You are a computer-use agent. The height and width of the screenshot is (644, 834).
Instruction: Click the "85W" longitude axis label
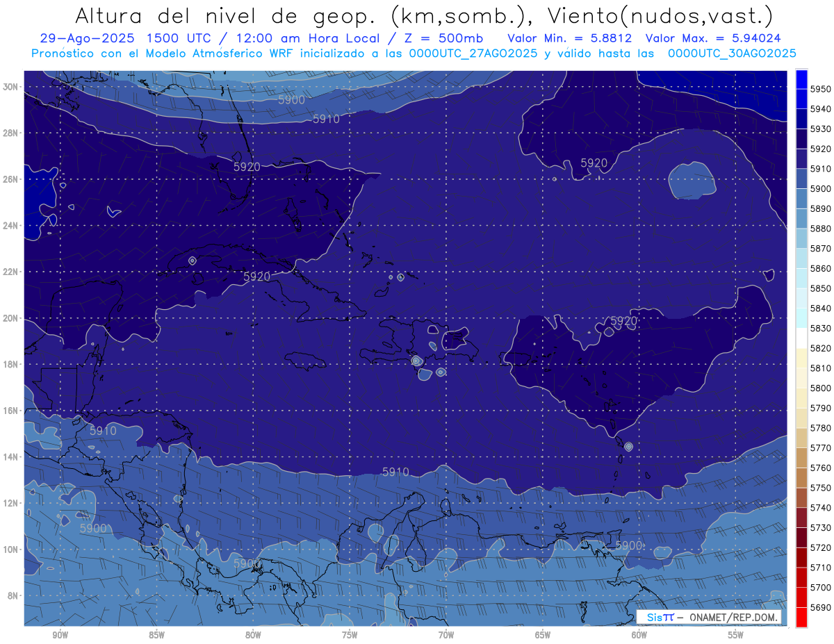click(157, 635)
